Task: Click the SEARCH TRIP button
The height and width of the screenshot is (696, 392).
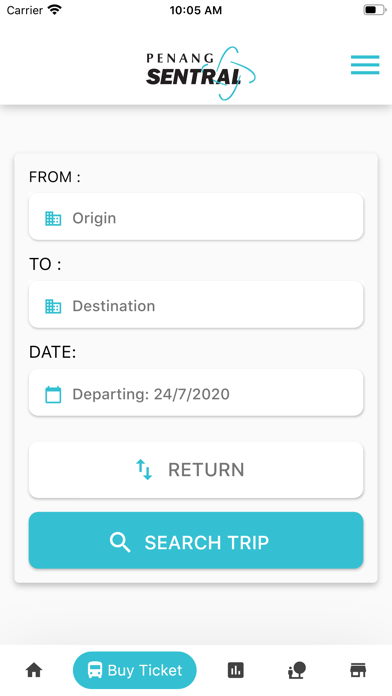Action: (196, 540)
